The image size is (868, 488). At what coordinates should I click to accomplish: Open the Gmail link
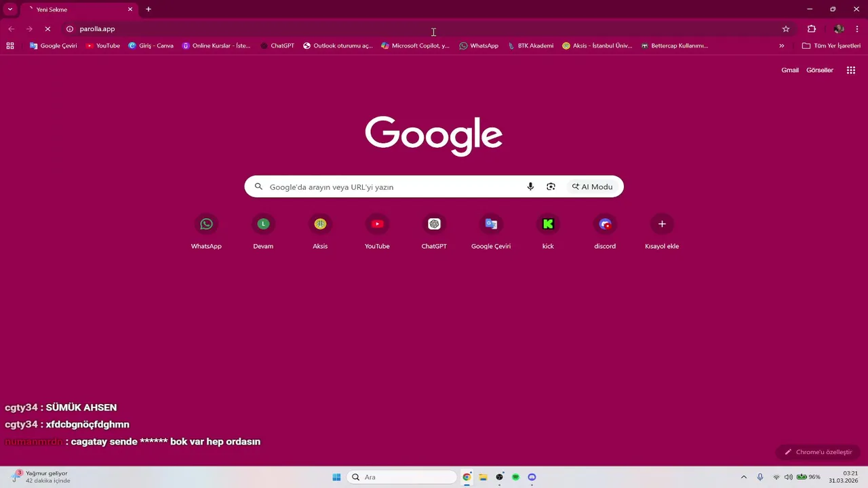point(790,70)
